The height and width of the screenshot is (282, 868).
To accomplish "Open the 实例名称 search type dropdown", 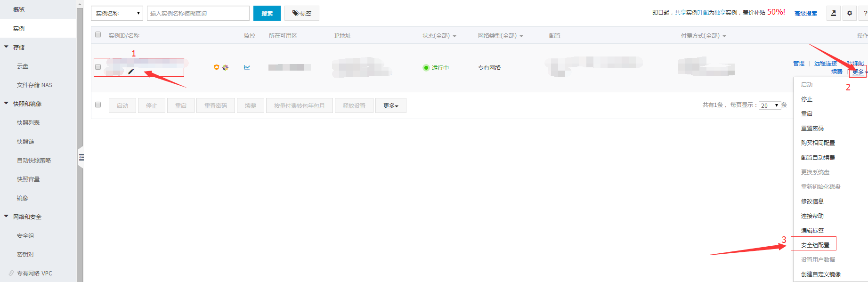I will [x=117, y=13].
